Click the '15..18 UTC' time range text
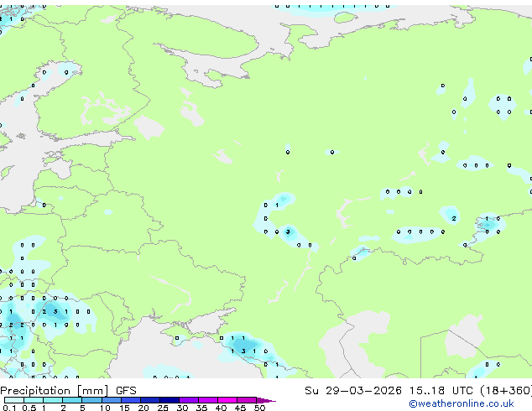This screenshot has height=411, width=532. tap(441, 391)
